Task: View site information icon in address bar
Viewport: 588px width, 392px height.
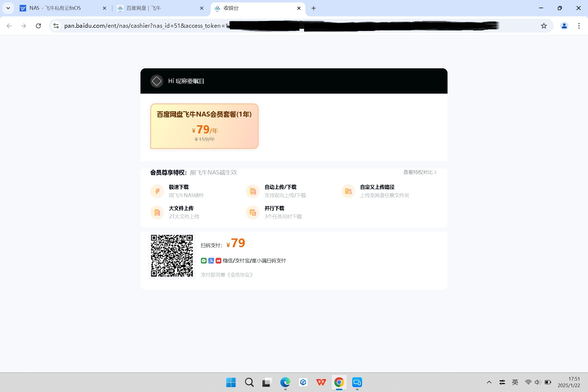Action: coord(56,26)
